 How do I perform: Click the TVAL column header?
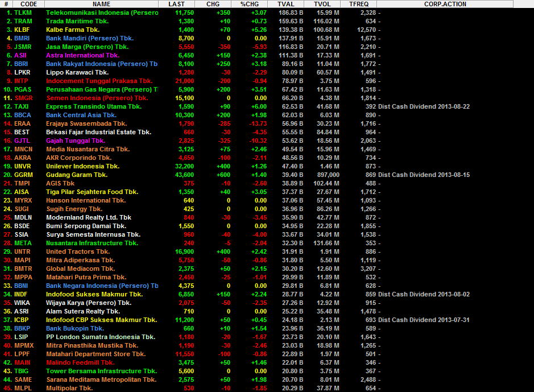pos(285,4)
